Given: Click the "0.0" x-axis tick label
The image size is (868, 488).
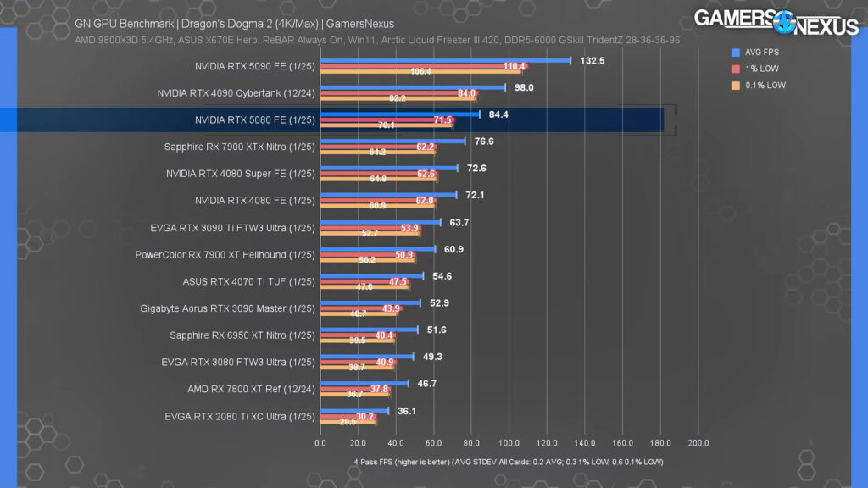Looking at the screenshot, I should click(x=320, y=443).
